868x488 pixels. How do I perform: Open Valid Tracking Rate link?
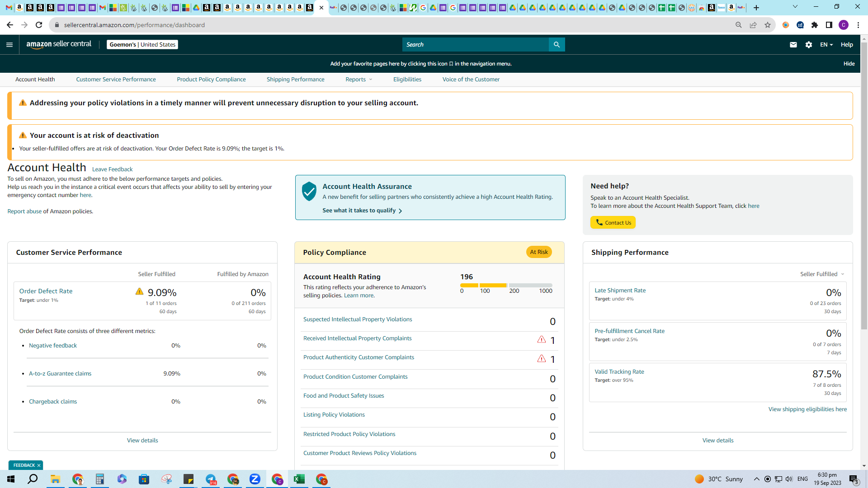tap(619, 371)
